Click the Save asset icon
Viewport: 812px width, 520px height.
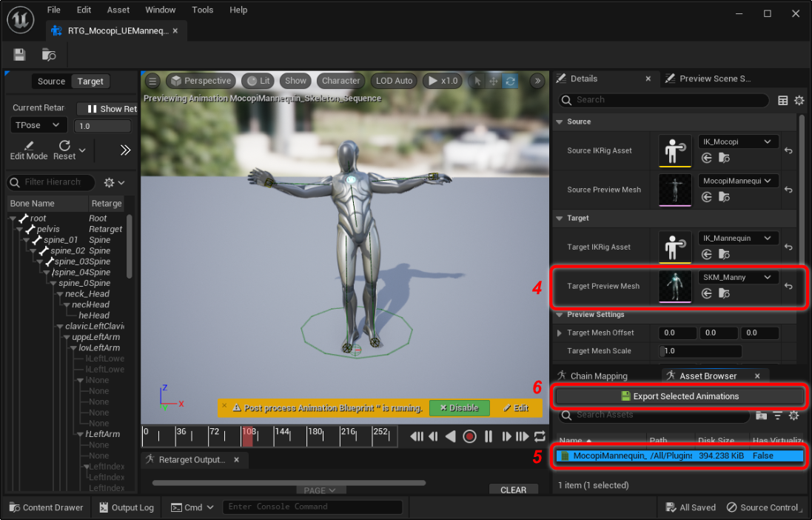coord(19,55)
